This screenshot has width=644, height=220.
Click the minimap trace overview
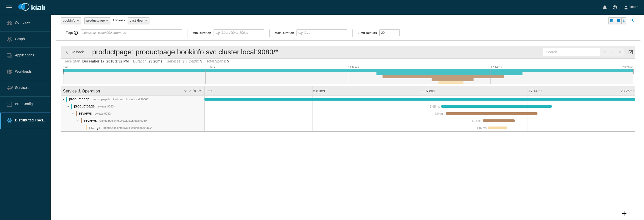pyautogui.click(x=348, y=77)
